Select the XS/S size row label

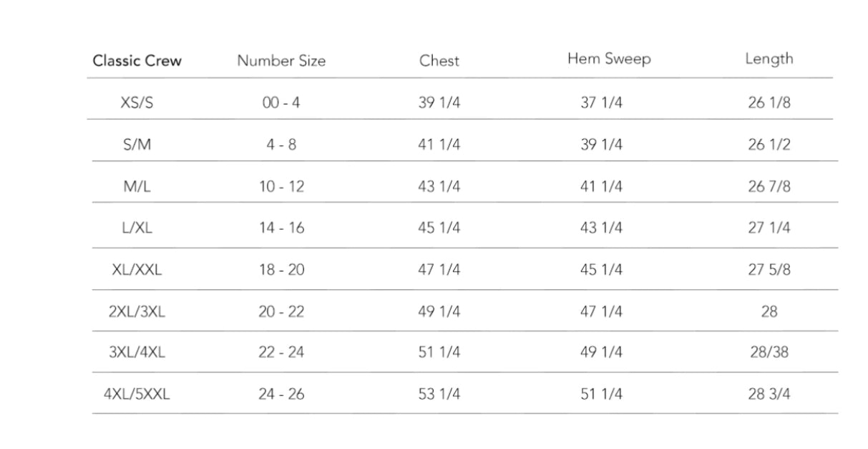click(137, 102)
